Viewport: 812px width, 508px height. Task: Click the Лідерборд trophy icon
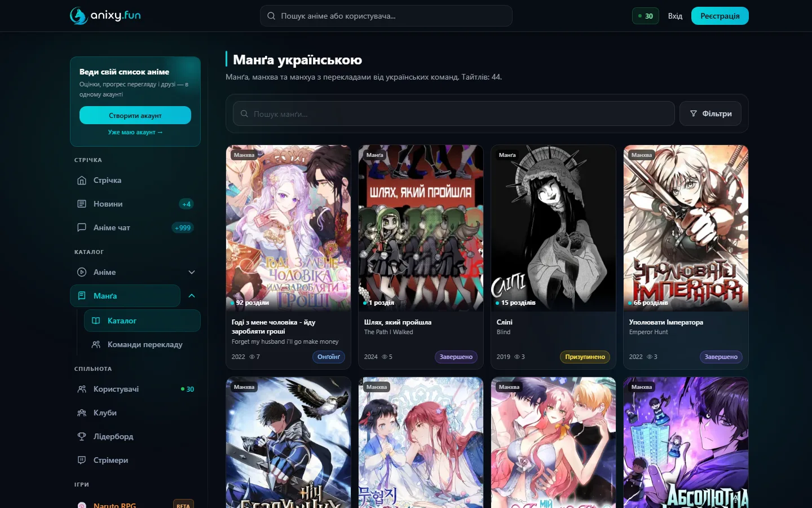point(82,436)
